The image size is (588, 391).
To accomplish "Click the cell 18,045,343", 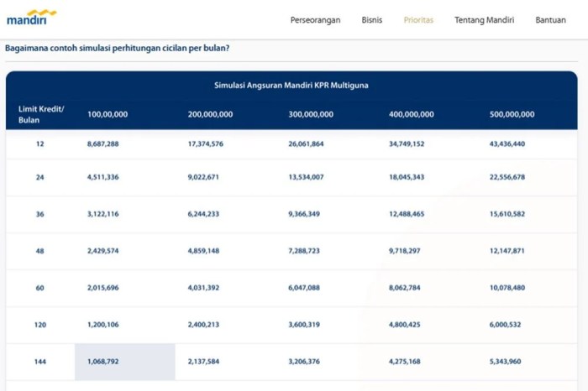I will coord(406,177).
